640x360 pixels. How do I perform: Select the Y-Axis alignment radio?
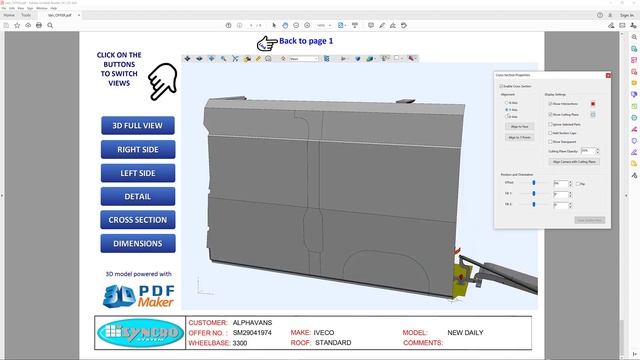tap(507, 110)
